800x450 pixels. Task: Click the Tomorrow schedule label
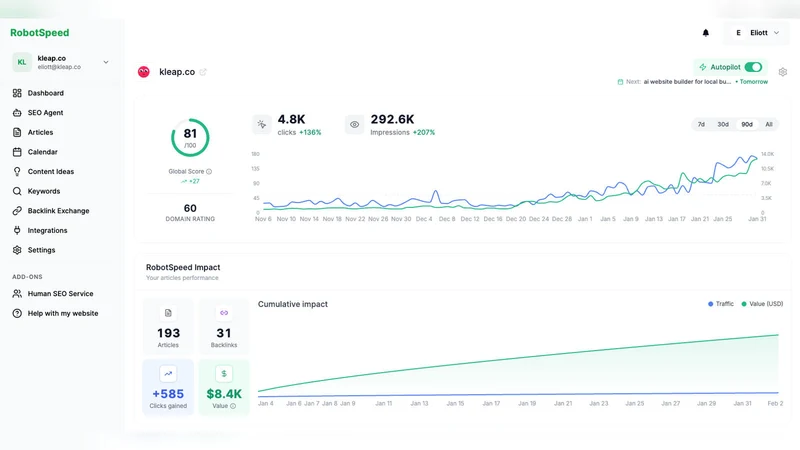pos(754,82)
